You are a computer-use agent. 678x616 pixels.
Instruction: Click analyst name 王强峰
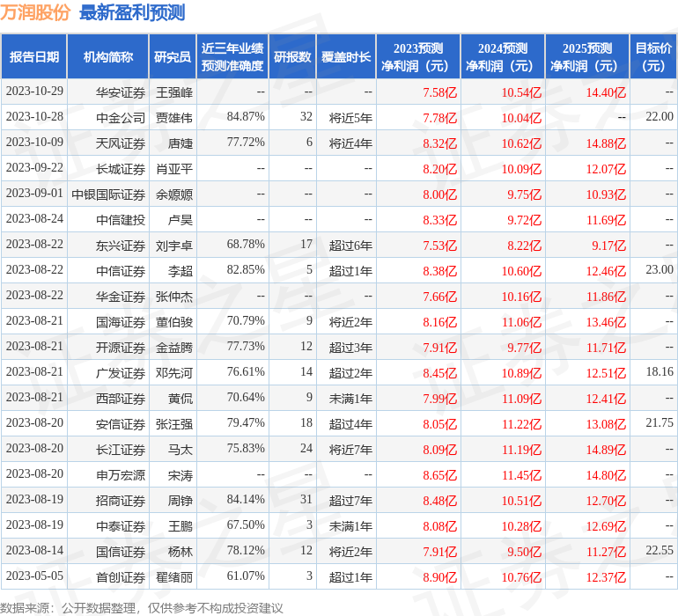[x=173, y=92]
